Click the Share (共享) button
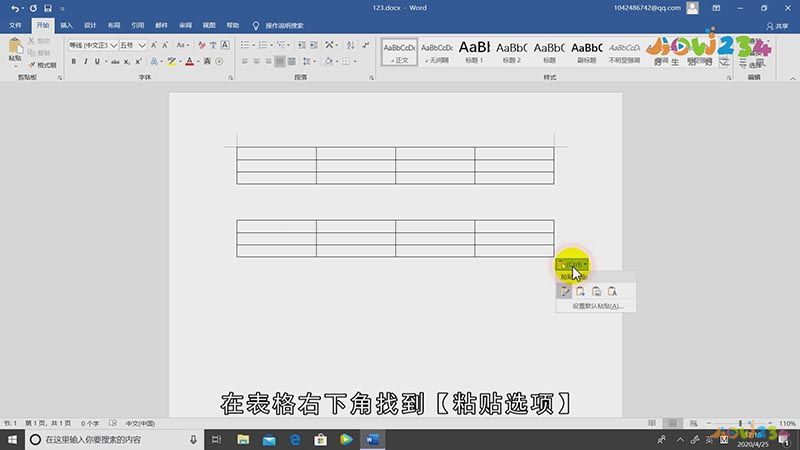The image size is (800, 450). click(x=778, y=26)
